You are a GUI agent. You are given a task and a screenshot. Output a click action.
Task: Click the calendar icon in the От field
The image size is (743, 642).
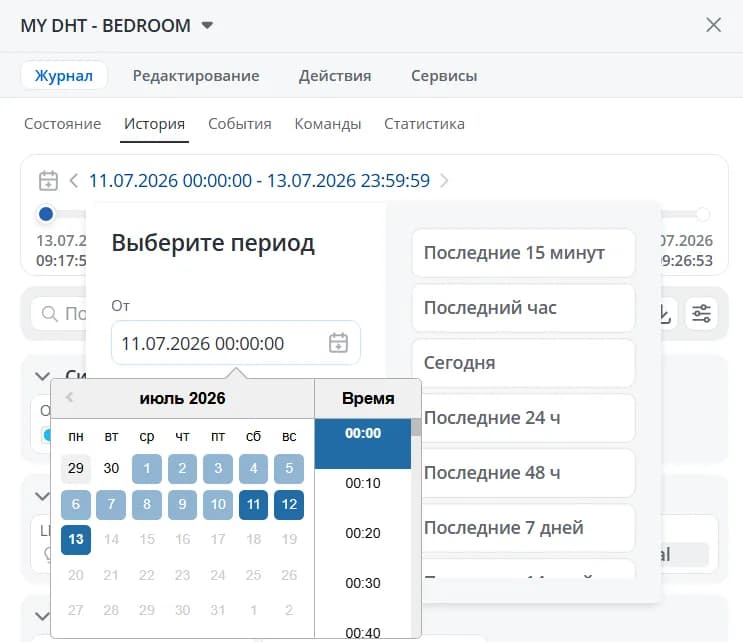coord(338,343)
